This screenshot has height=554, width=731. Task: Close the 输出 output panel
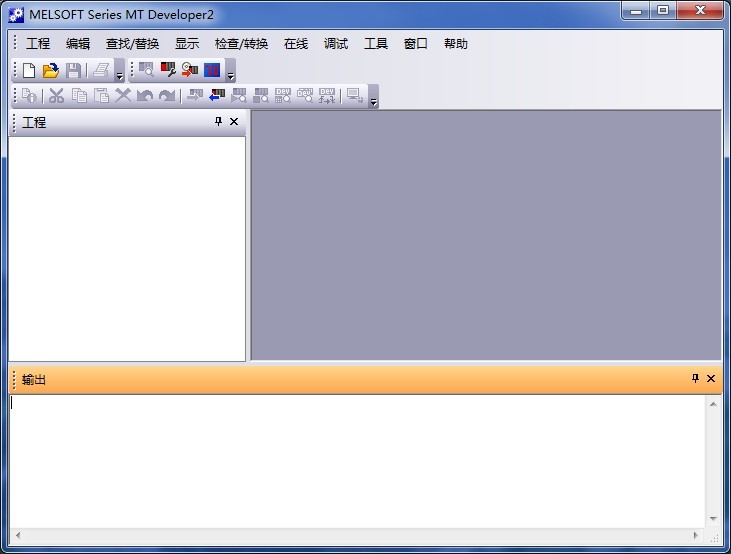pos(711,379)
